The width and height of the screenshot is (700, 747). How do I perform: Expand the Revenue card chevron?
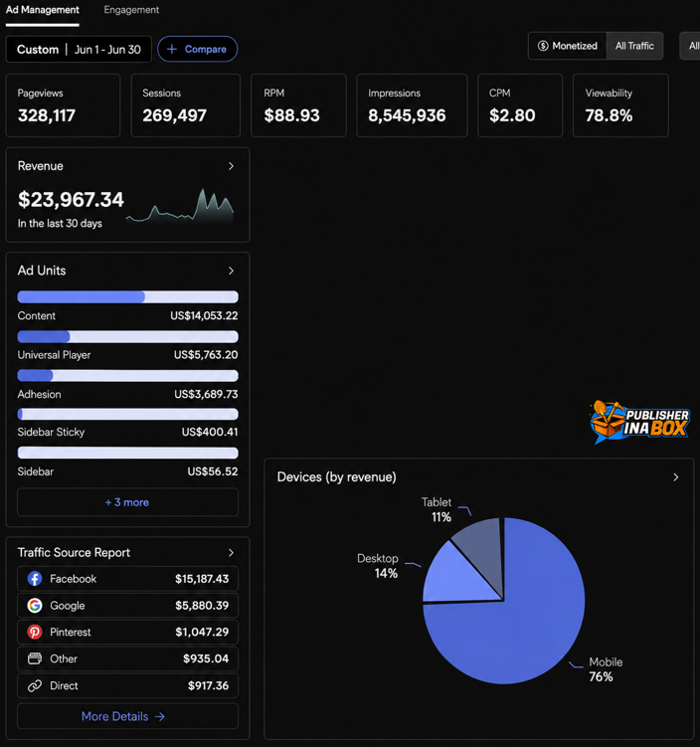tap(231, 166)
